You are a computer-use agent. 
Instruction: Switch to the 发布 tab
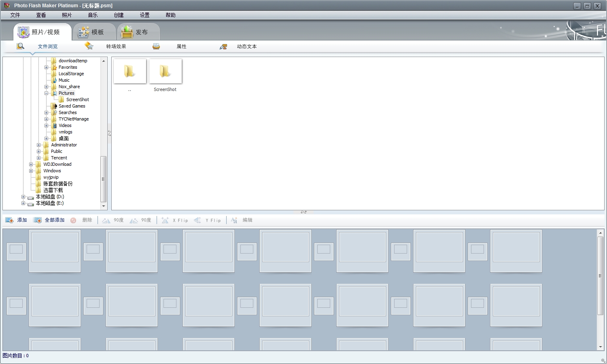(138, 32)
